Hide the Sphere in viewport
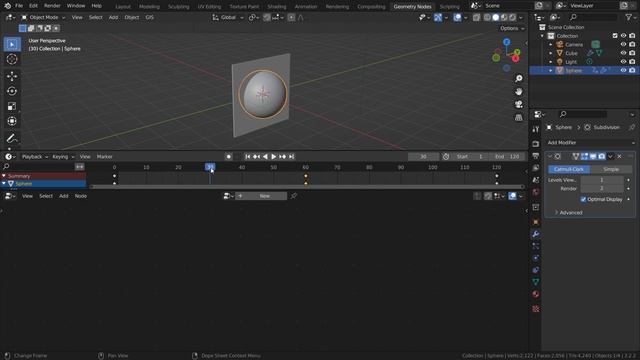Viewport: 640px width, 360px height. point(623,70)
